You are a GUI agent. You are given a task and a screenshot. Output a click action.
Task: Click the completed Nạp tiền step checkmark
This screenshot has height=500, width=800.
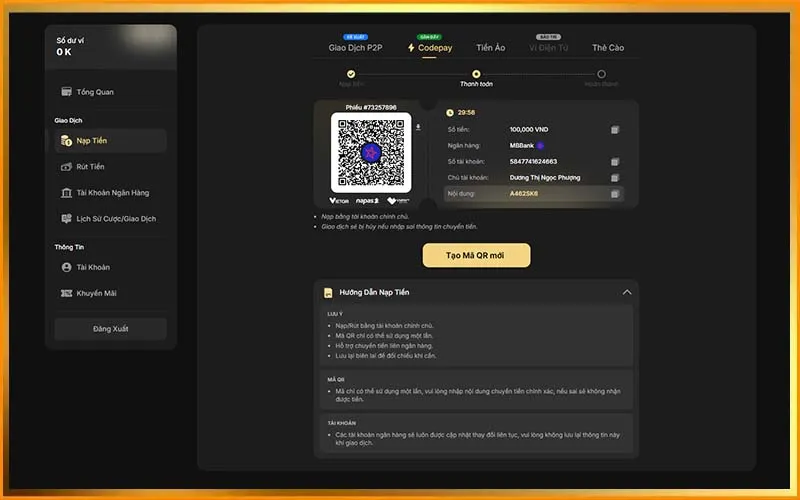351,74
